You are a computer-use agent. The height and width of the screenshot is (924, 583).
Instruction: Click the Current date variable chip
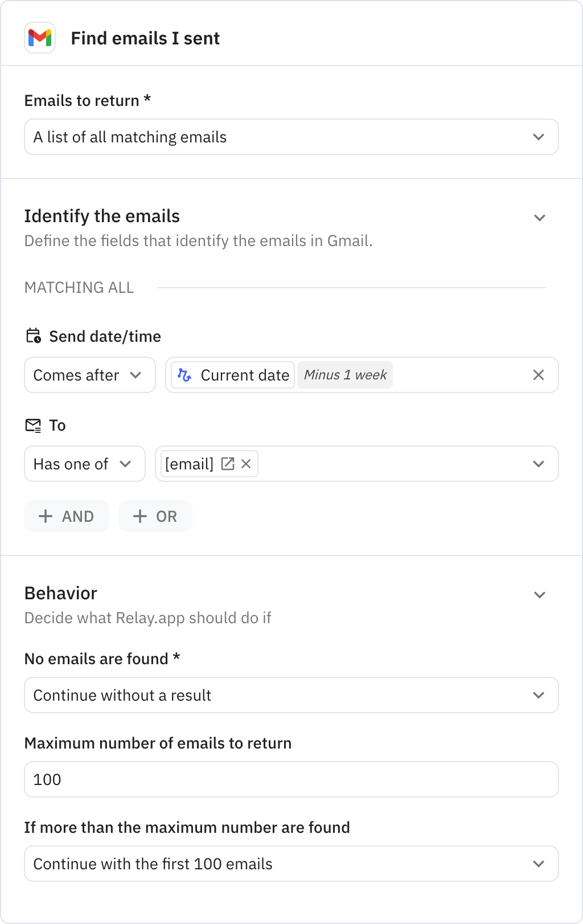[x=245, y=375]
